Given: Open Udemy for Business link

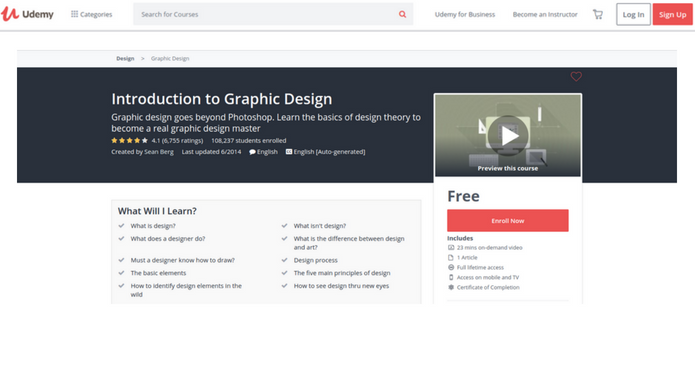Looking at the screenshot, I should click(465, 14).
